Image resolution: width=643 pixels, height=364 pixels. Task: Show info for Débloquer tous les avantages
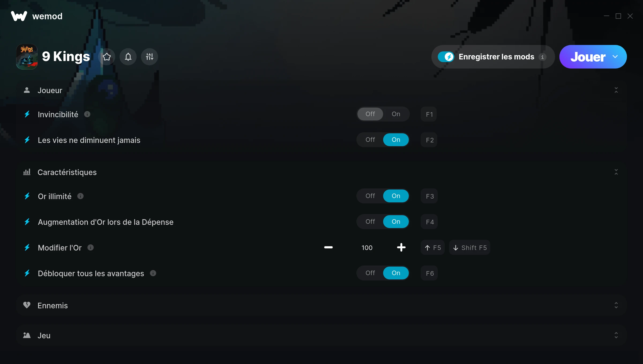pos(153,273)
